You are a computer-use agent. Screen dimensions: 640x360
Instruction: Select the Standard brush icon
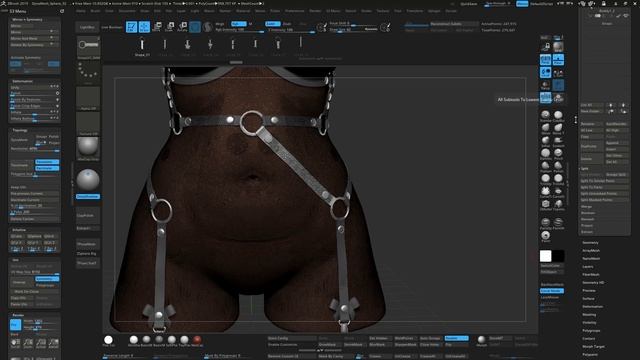click(x=545, y=116)
